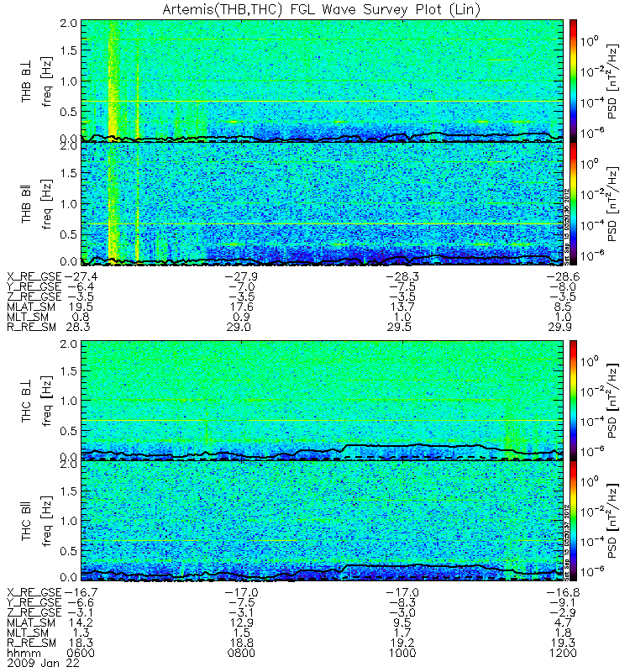The image size is (630, 672).
Task: Click the time tick '1000'
Action: click(402, 654)
